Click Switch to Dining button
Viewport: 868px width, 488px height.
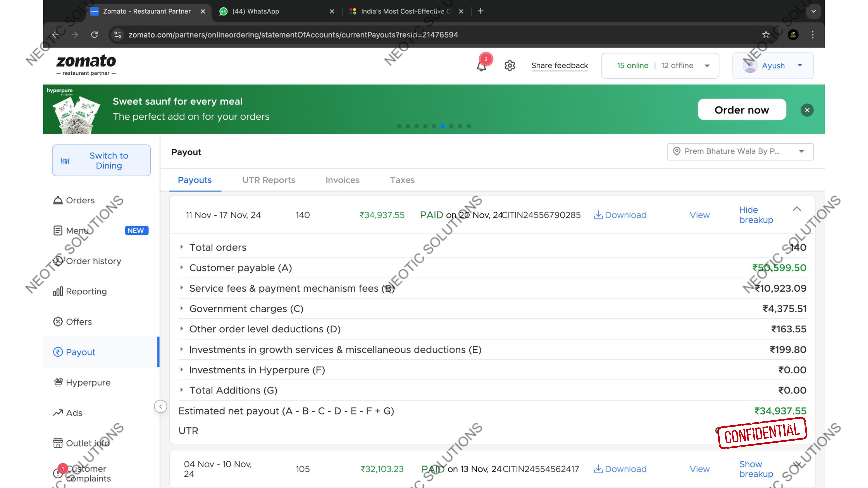[101, 160]
